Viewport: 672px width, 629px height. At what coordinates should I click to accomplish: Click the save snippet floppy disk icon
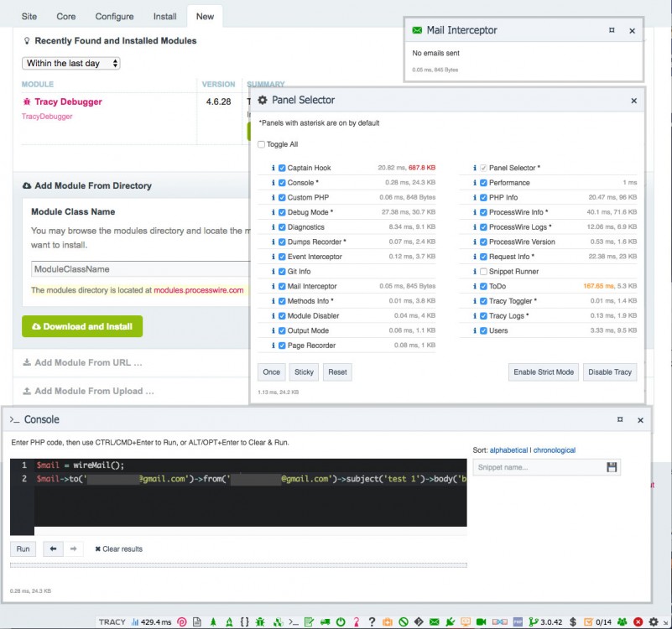coord(612,467)
